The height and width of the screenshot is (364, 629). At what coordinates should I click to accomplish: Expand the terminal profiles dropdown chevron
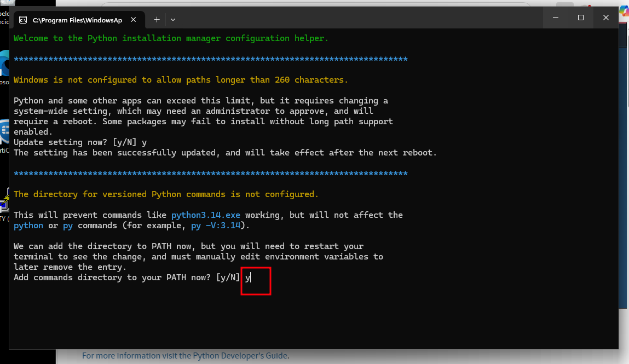(x=173, y=20)
